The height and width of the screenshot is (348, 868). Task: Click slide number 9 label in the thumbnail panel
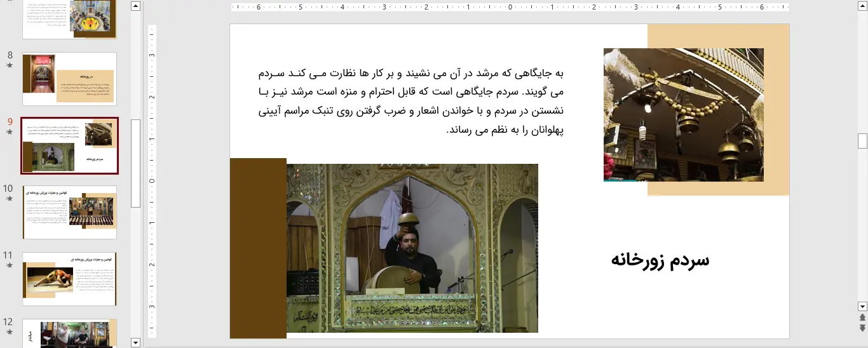(10, 121)
